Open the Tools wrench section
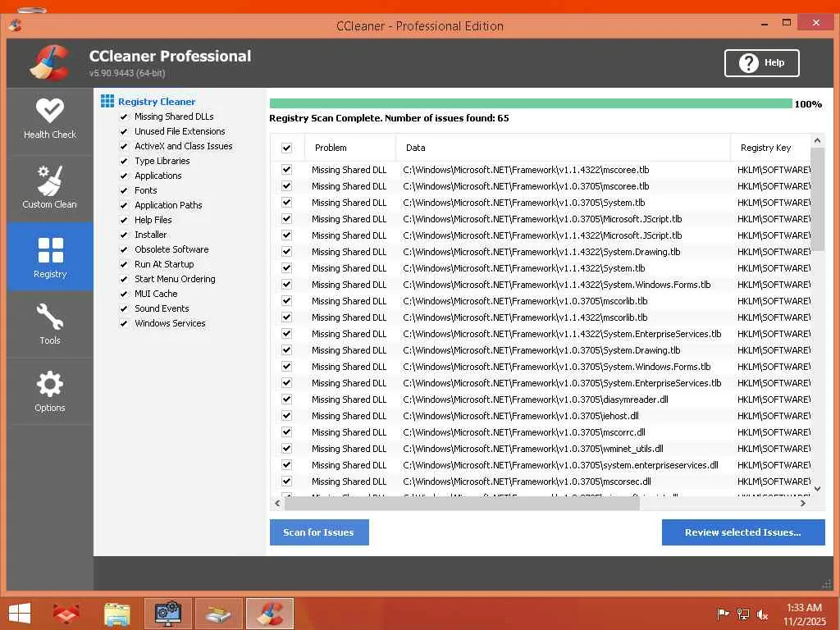Screen dimensions: 840x630 pyautogui.click(x=50, y=324)
